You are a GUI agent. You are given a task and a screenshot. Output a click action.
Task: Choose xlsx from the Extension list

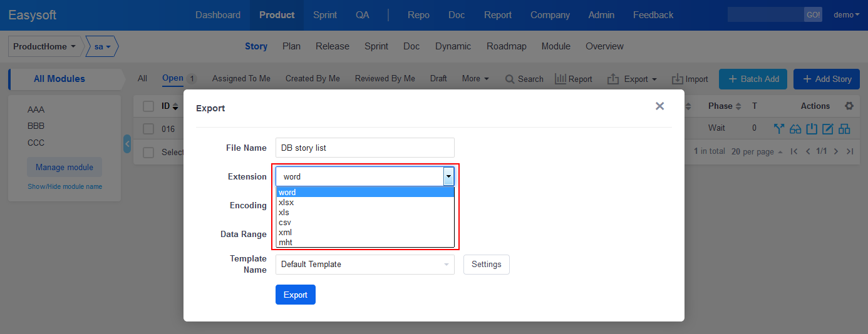click(286, 203)
